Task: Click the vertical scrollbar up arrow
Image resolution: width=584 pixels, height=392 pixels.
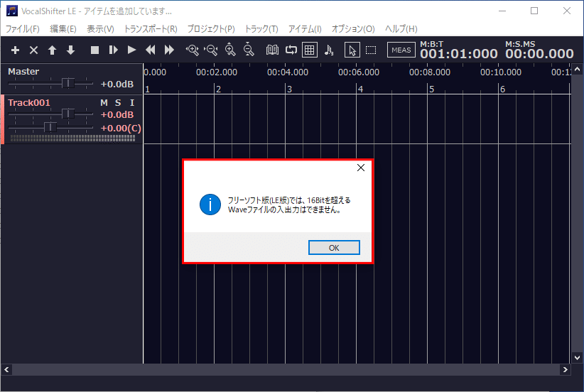Action: (x=578, y=70)
